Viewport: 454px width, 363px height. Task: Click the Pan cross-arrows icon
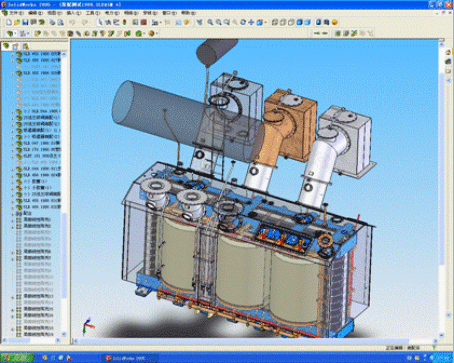tap(251, 22)
